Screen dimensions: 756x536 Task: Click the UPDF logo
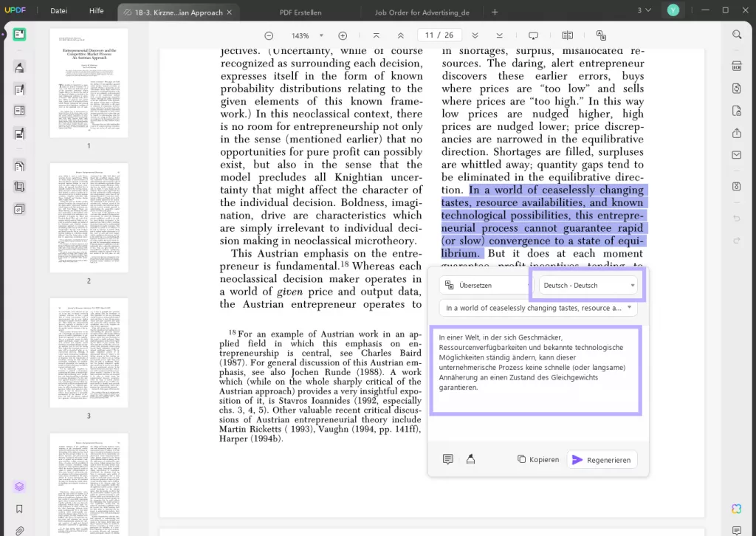16,10
